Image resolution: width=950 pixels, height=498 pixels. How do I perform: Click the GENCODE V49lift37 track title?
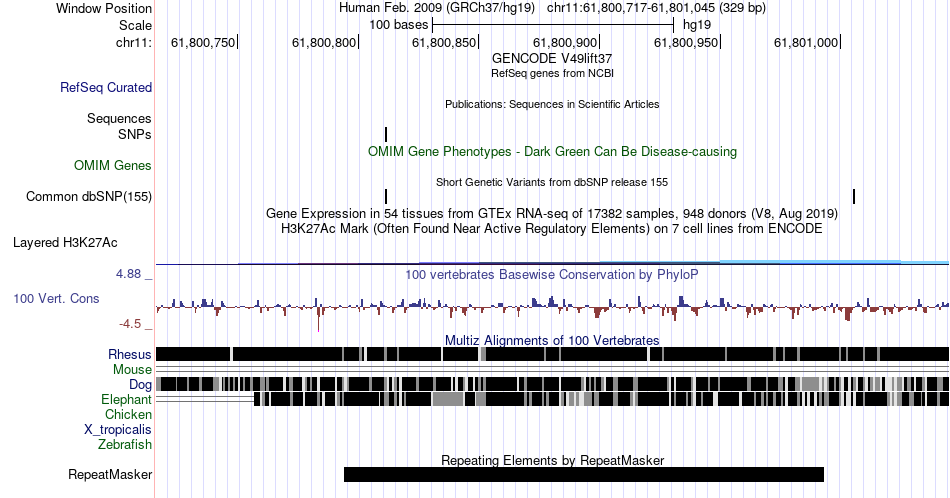[x=552, y=59]
